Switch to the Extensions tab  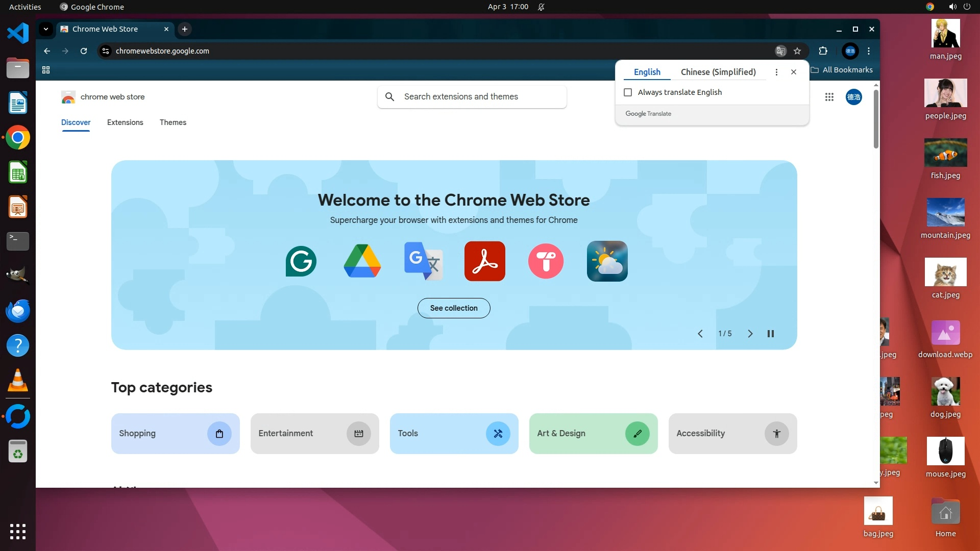pos(125,122)
